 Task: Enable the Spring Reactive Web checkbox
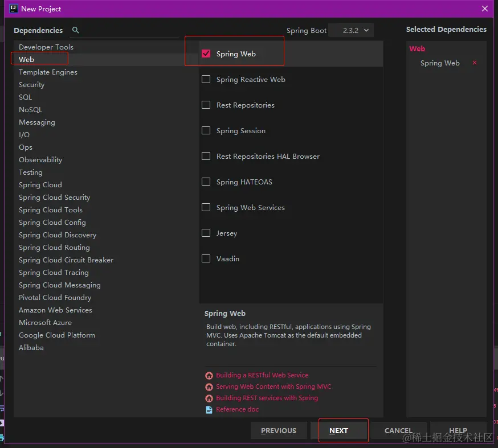point(206,79)
